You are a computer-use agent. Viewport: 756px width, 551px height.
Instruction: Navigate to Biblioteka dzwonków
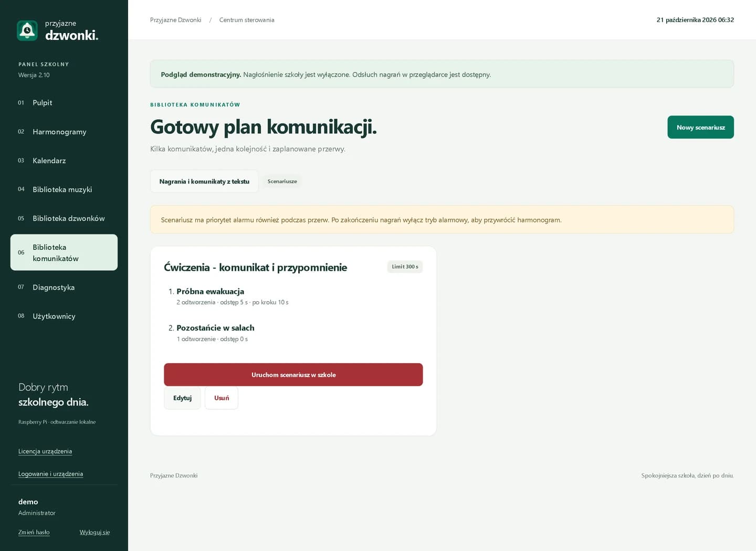tap(64, 218)
